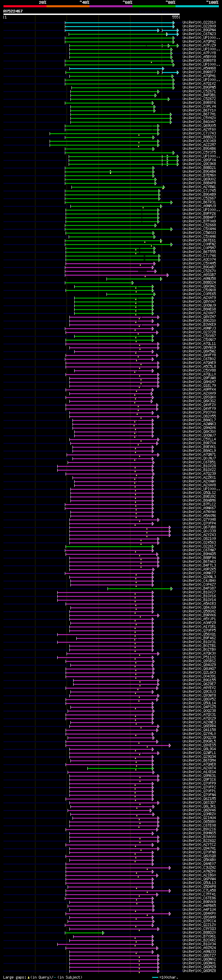Image resolution: width=222 pixels, height=980 pixels.
Task: Open hit UniRef100_B9R8T8
Action: click(x=199, y=60)
